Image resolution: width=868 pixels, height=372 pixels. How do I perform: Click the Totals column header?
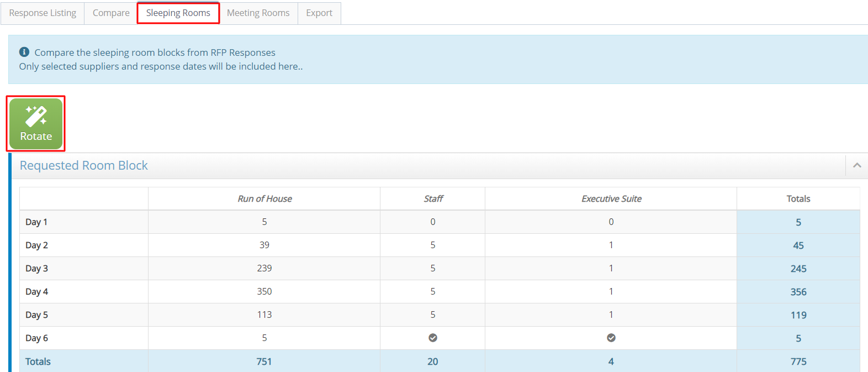click(x=798, y=198)
